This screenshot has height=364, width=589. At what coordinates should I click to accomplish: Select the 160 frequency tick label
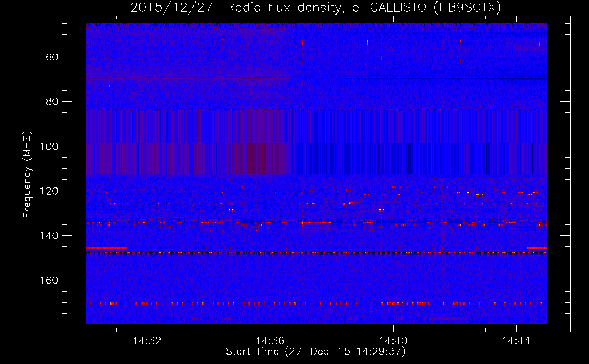tap(49, 280)
